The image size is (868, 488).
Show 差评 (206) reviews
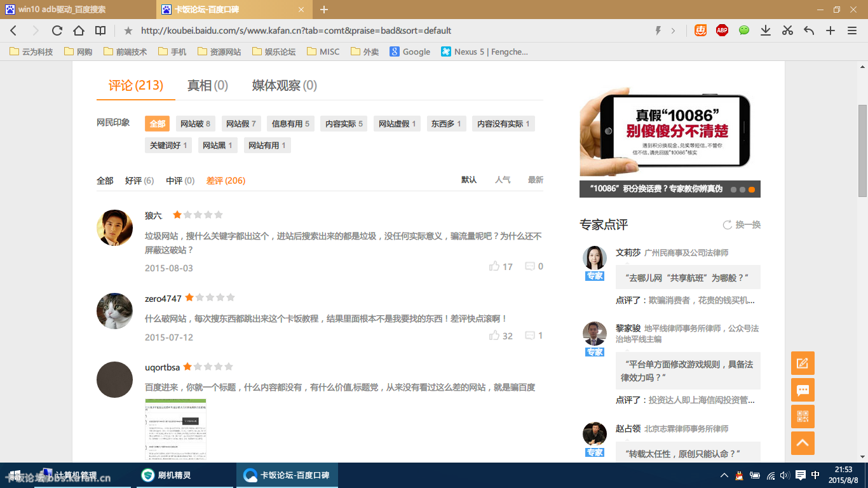226,180
